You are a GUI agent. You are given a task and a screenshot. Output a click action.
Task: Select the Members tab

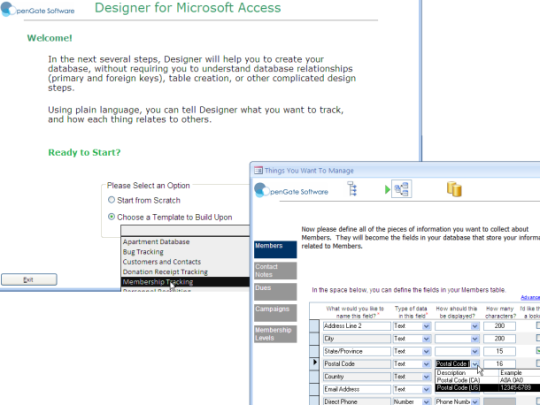coord(275,249)
